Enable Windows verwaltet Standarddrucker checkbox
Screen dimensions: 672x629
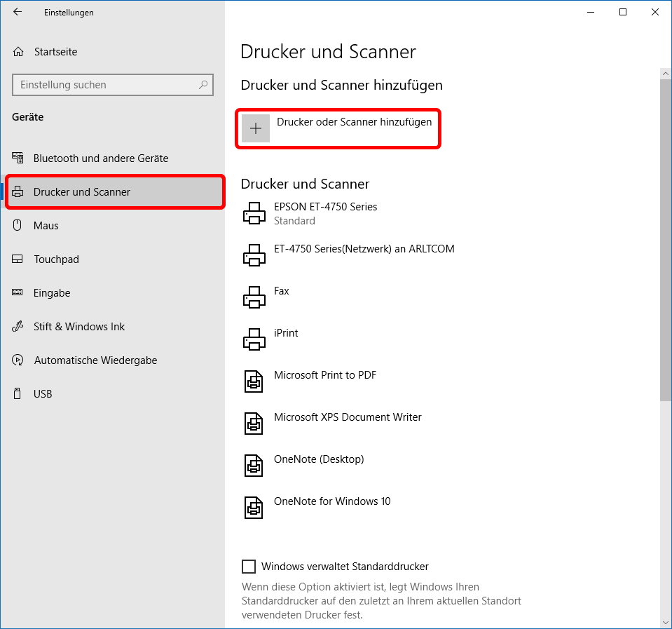248,567
